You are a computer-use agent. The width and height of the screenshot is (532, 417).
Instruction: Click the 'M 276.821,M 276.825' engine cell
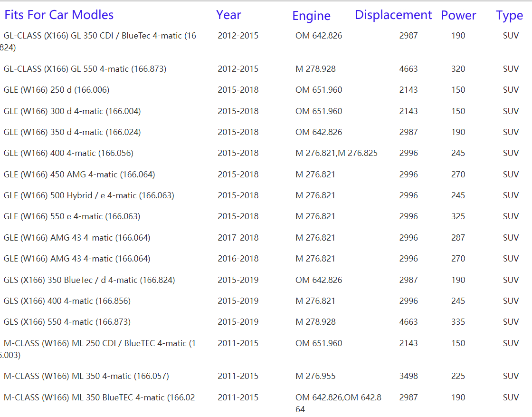[336, 153]
